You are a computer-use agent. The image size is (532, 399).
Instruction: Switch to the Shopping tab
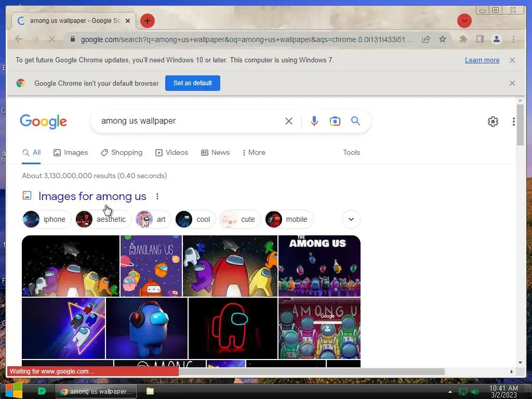[122, 153]
